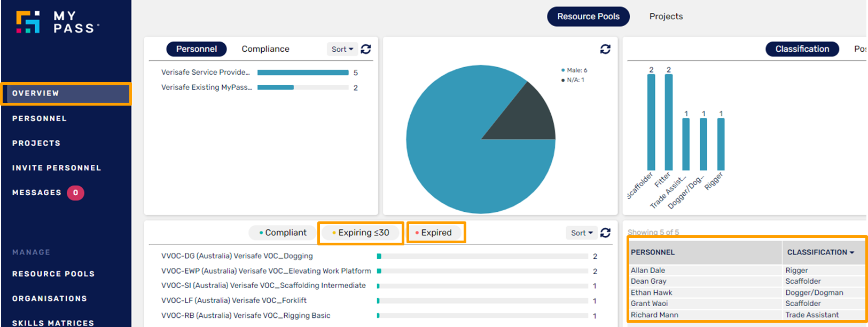Click the Messages count badge

pos(75,193)
